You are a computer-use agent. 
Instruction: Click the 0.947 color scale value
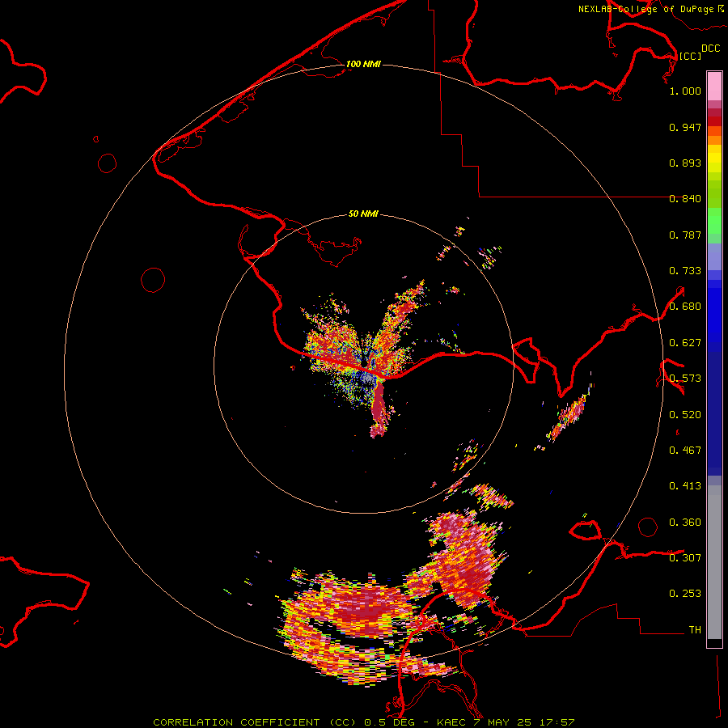[685, 127]
